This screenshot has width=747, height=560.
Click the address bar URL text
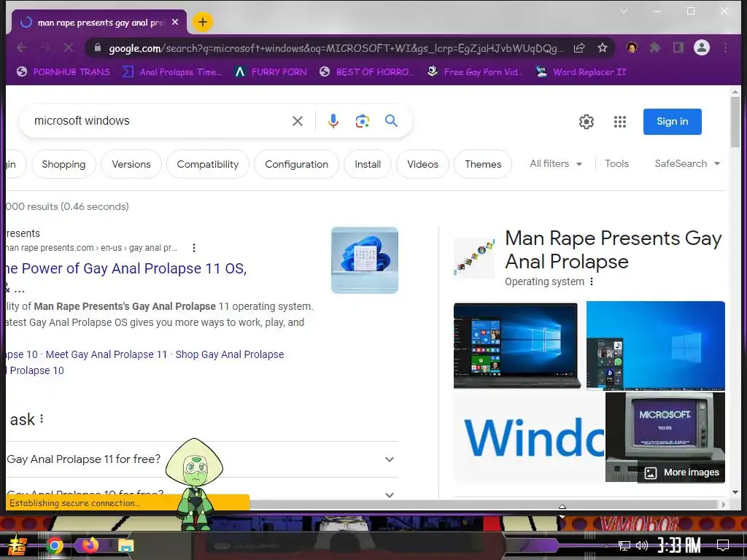(x=336, y=48)
